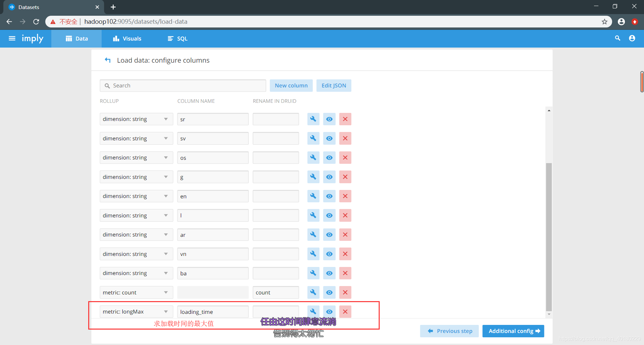The height and width of the screenshot is (345, 644).
Task: Bookmark this page with the star icon
Action: (x=604, y=22)
